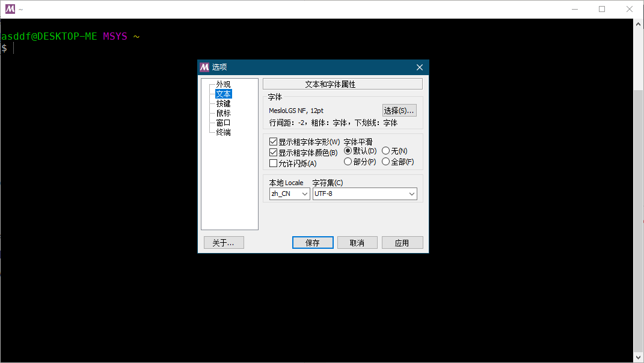Uncheck 显示粗字体颜色(B)
Image resolution: width=644 pixels, height=363 pixels.
(274, 152)
